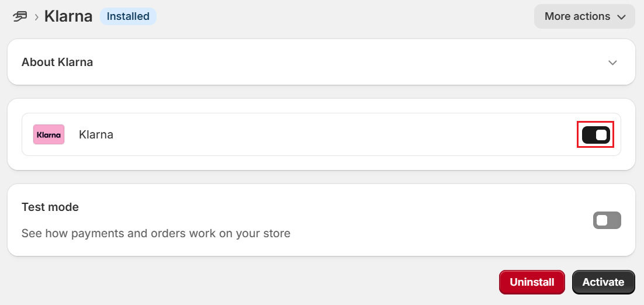The height and width of the screenshot is (305, 644).
Task: Select the Klarna payment method label
Action: pos(96,134)
